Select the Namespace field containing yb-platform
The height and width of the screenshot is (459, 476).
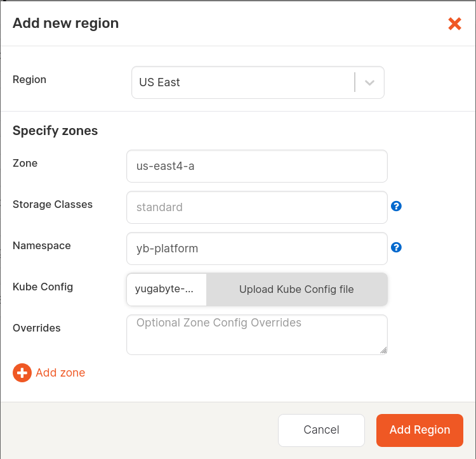pos(256,249)
